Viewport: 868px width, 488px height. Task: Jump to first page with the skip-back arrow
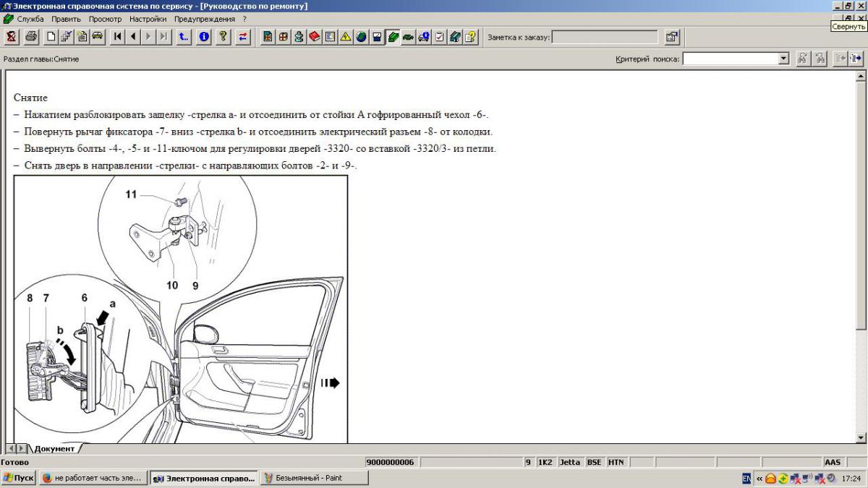(x=117, y=37)
